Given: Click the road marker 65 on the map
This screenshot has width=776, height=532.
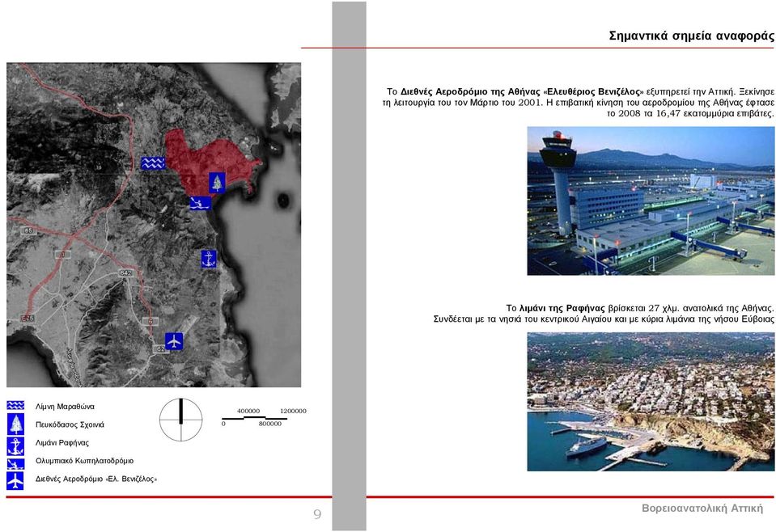Looking at the screenshot, I should (x=28, y=231).
